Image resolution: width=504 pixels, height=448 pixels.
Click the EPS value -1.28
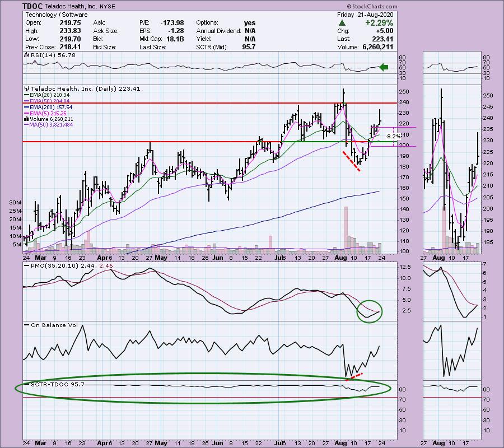coord(176,31)
